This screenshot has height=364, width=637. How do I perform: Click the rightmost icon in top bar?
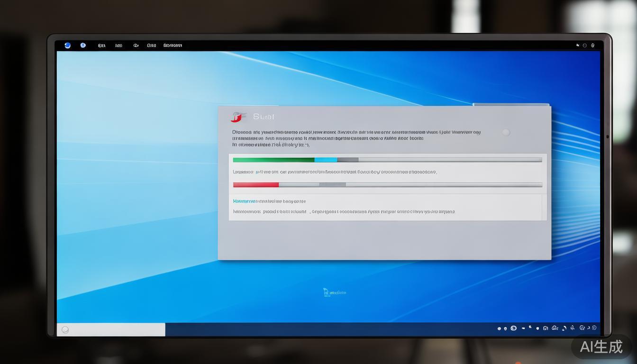(593, 45)
